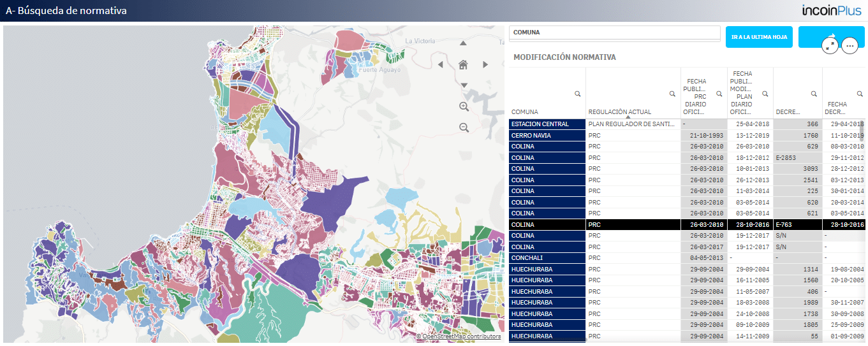Pan the map left with the arrow
Image resolution: width=868 pixels, height=346 pixels.
click(x=440, y=64)
